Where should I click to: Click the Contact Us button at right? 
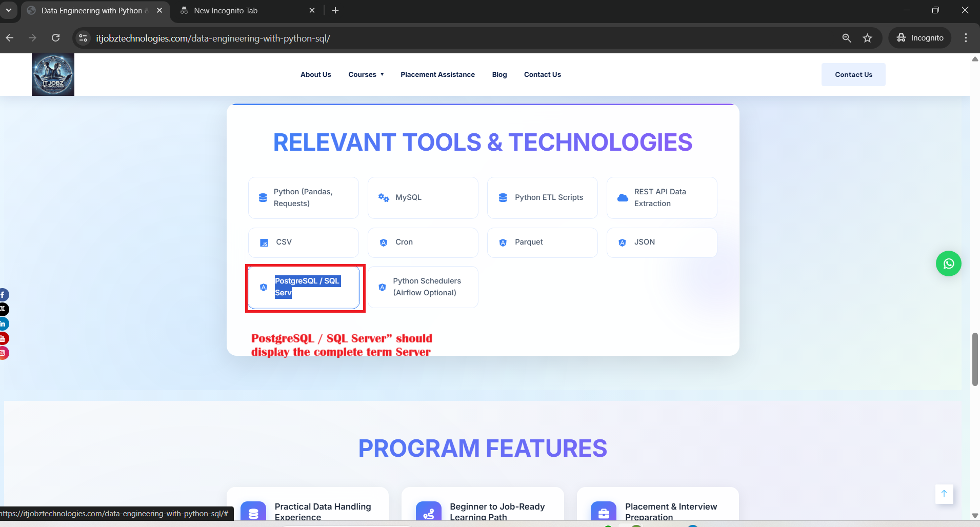[853, 74]
